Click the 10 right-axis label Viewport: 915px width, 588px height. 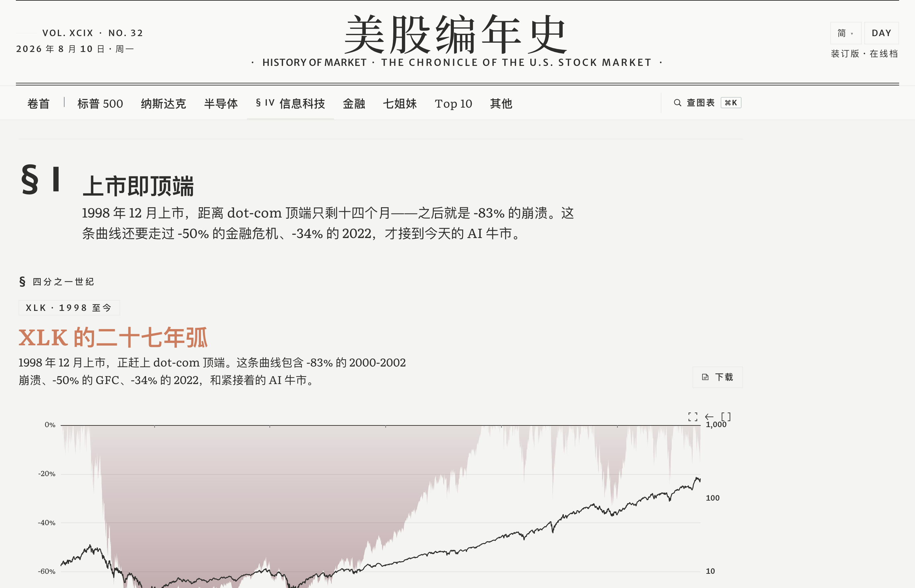[x=710, y=571]
